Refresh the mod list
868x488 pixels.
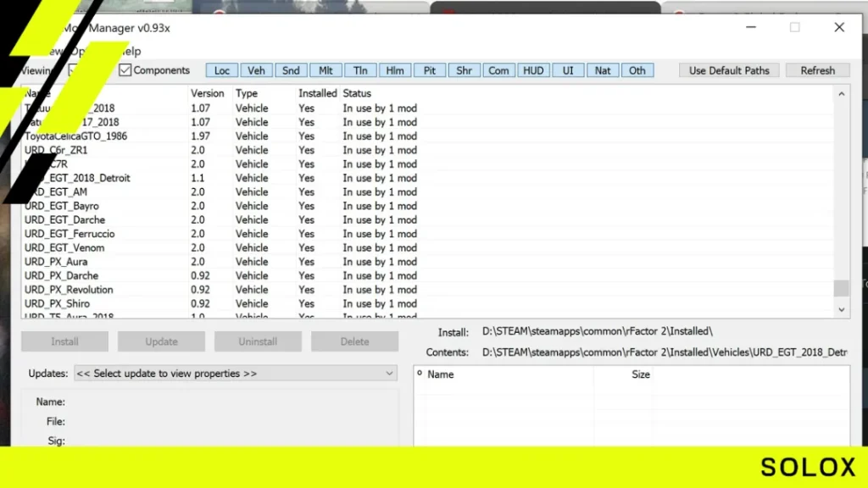818,70
